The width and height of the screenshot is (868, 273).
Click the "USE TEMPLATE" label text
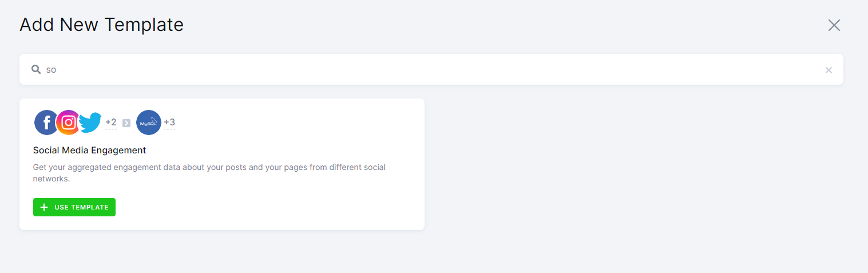pyautogui.click(x=81, y=207)
